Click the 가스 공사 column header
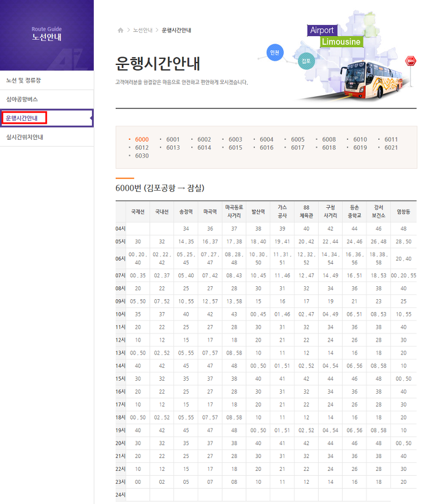 (x=282, y=212)
